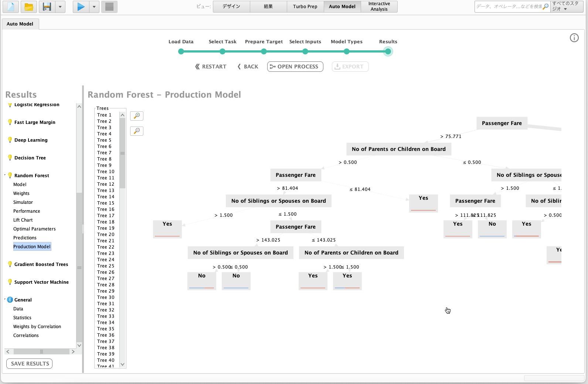This screenshot has height=384, width=588.
Task: Click the Support Vector Machine lightbulb icon
Action: point(10,282)
